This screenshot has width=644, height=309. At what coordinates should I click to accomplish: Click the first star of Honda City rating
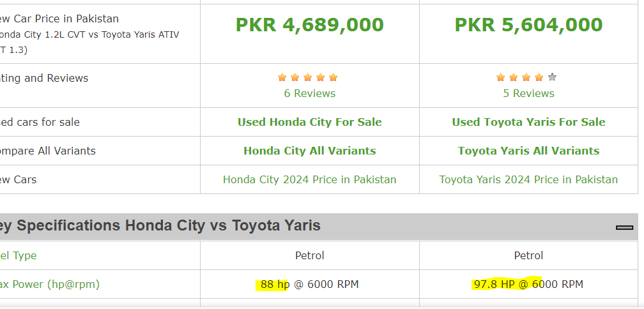[x=282, y=77]
